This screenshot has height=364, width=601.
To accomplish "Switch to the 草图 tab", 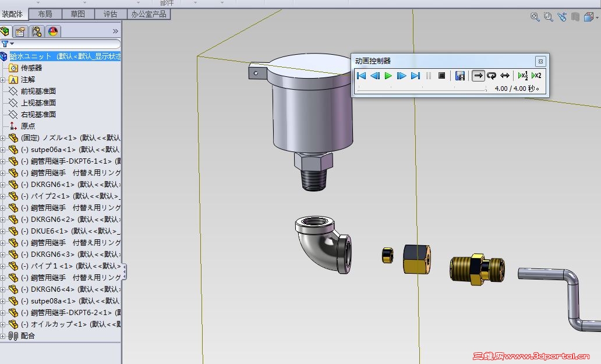I will pos(77,14).
